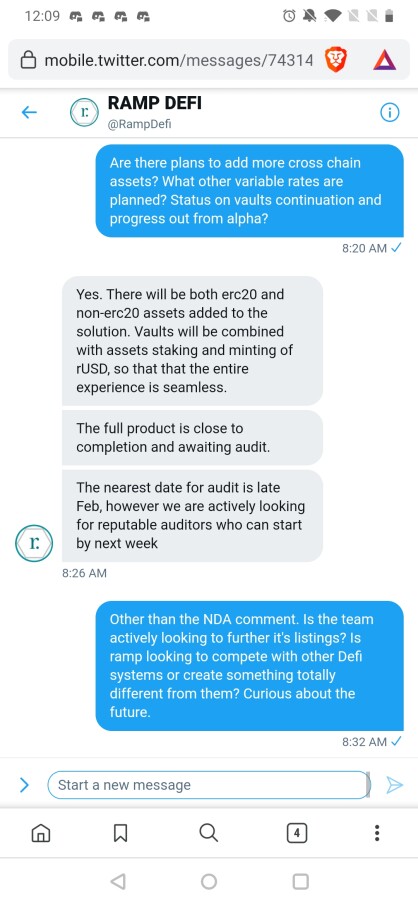Focus the Start a new message field
The image size is (418, 906).
point(208,785)
